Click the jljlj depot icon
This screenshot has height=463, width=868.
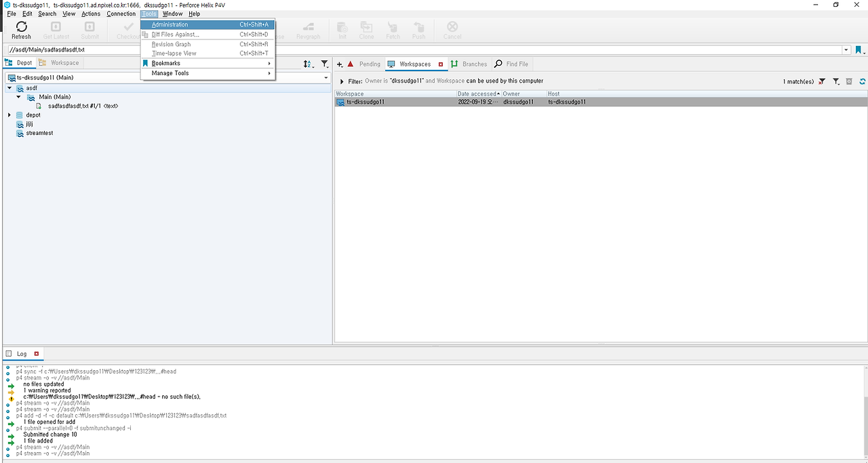tap(20, 124)
